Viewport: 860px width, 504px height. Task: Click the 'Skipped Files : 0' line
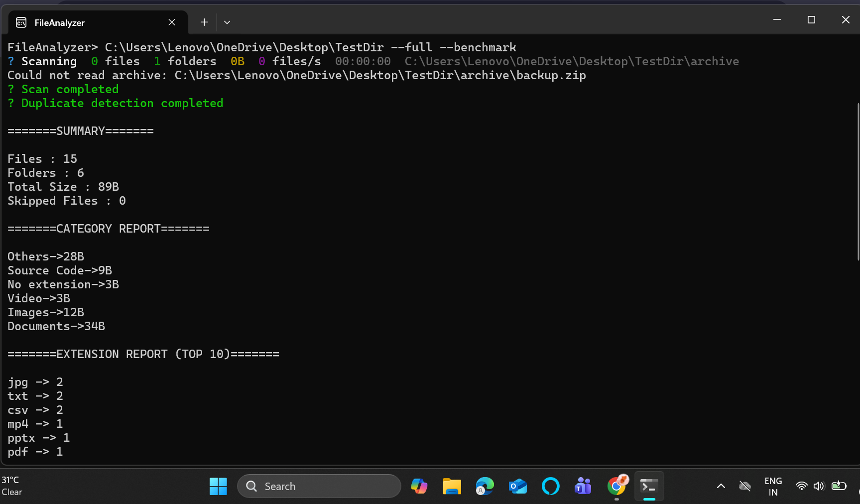tap(67, 201)
